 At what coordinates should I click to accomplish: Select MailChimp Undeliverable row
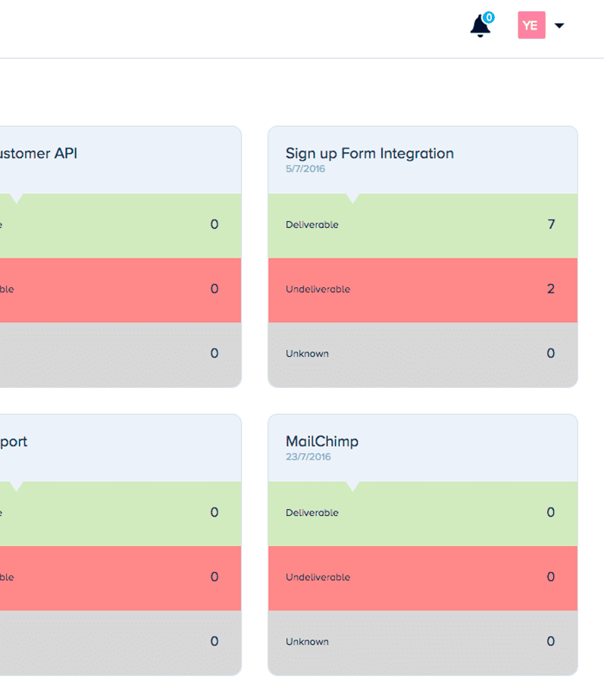click(x=423, y=578)
